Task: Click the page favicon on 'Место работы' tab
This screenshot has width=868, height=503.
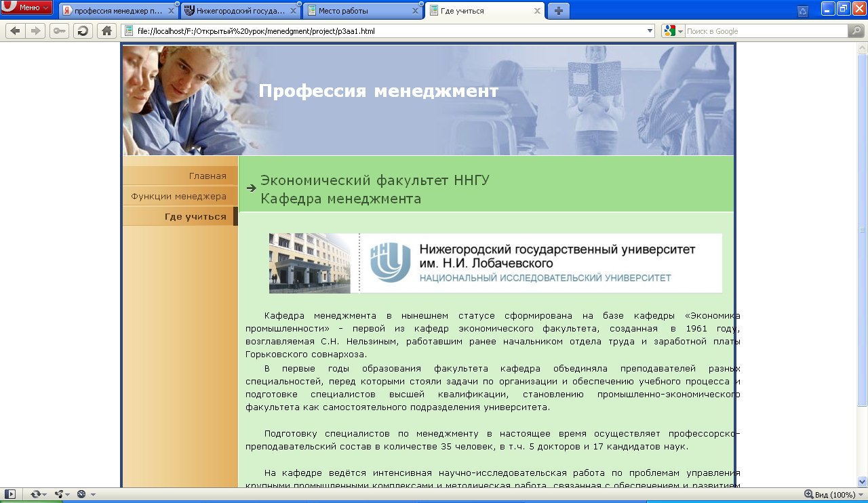Action: click(311, 11)
